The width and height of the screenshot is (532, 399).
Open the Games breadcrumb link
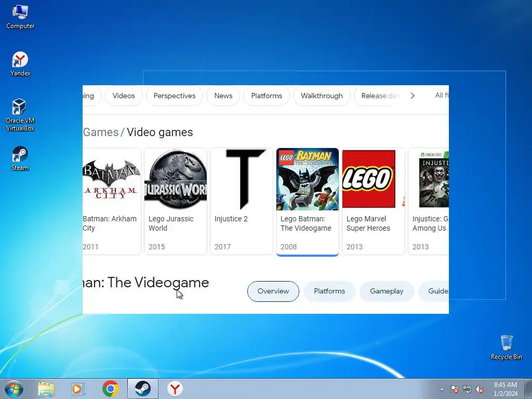(x=101, y=132)
